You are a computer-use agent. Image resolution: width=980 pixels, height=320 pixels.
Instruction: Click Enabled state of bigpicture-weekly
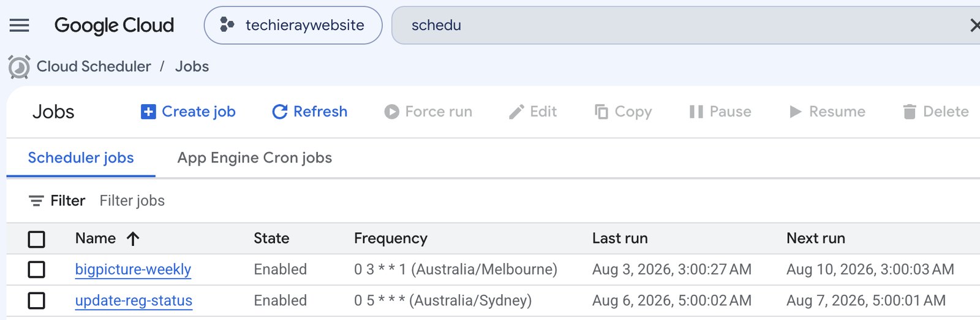point(281,269)
